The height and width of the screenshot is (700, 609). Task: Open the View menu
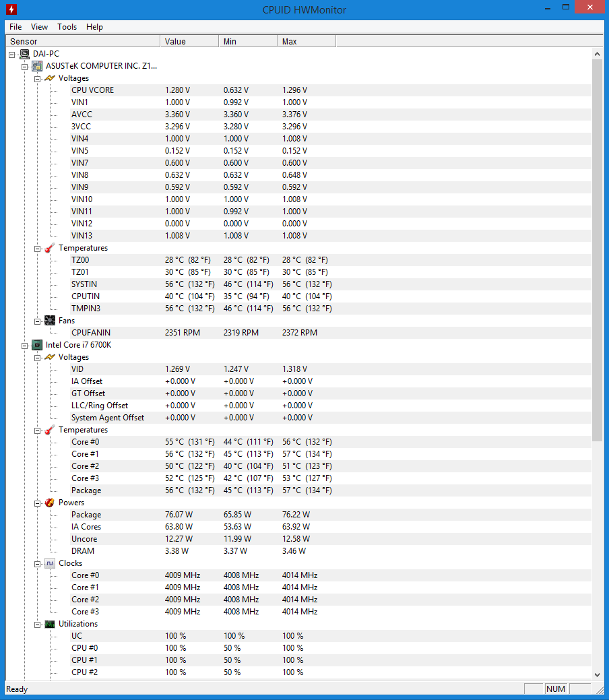coord(39,27)
